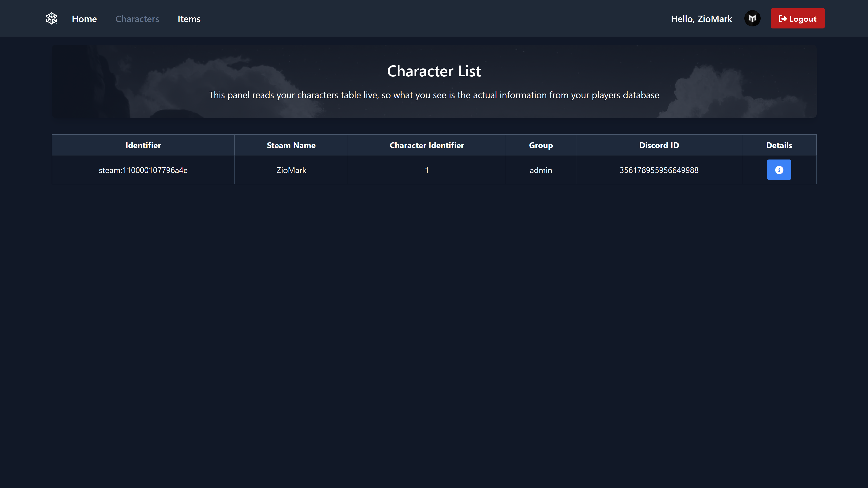Select the Discord ID 356178955956649988 cell
This screenshot has height=488, width=868.
point(659,170)
